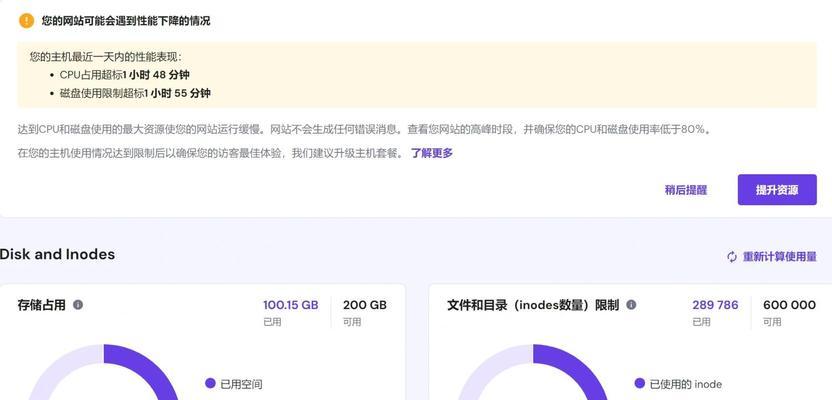Click 重新计算使用量 link
The width and height of the screenshot is (832, 400).
pos(779,257)
